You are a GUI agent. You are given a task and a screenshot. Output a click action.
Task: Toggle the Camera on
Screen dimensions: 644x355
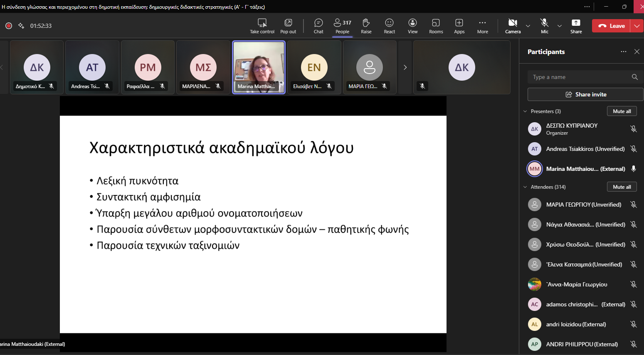(513, 26)
